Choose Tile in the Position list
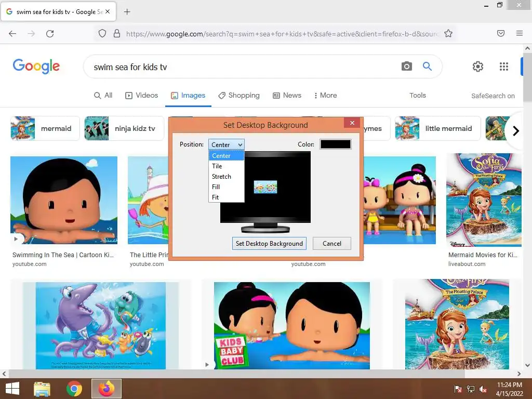 click(x=227, y=166)
